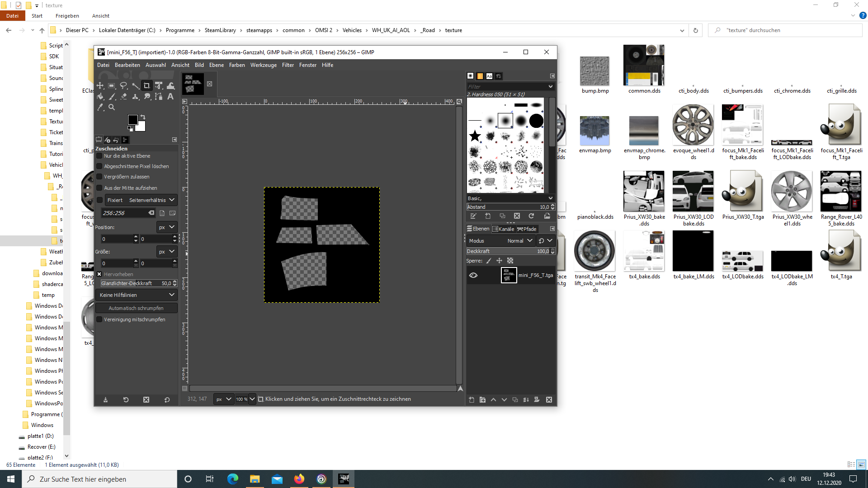Select the Eraser tool
This screenshot has height=488, width=868.
pyautogui.click(x=123, y=96)
